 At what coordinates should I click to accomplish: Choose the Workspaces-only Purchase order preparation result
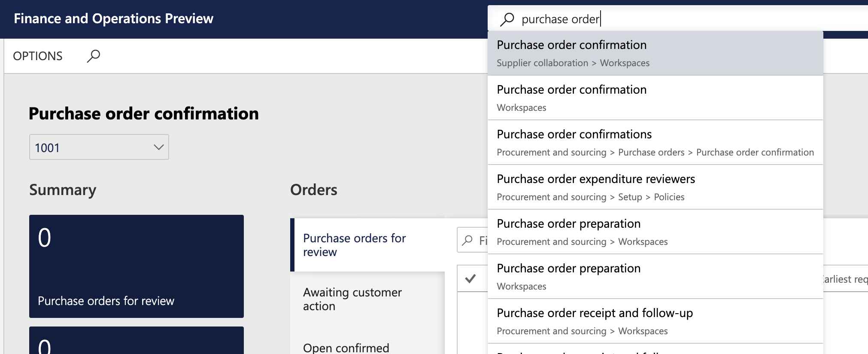(x=655, y=277)
